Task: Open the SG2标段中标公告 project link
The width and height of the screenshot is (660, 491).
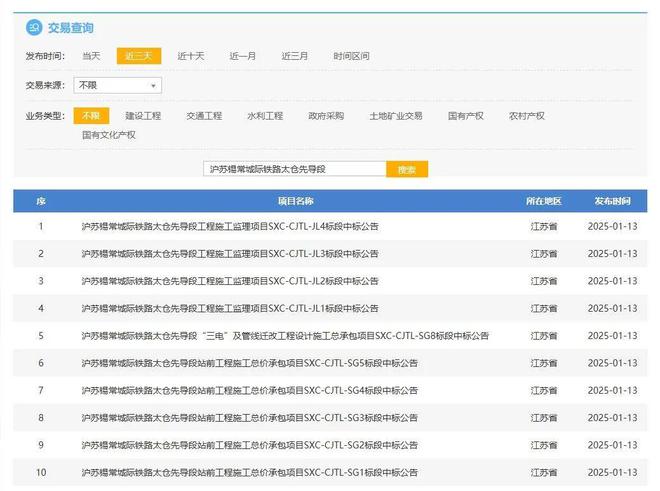Action: (x=250, y=446)
